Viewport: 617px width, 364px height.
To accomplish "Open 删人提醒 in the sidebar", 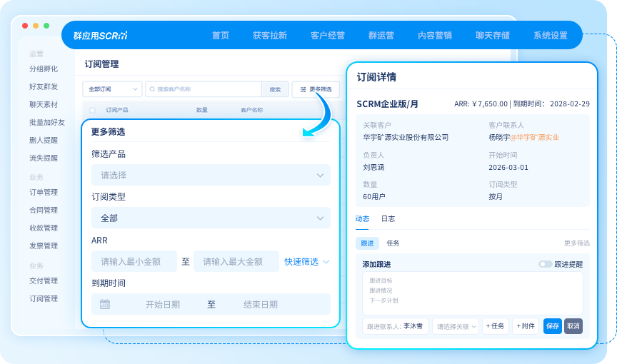I will 44,140.
